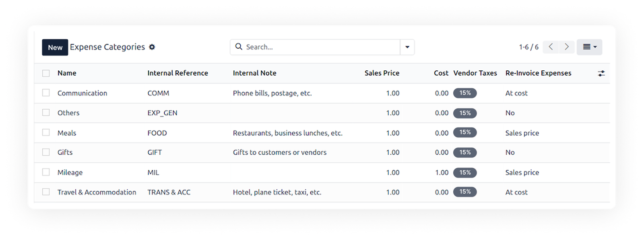This screenshot has height=239, width=644.
Task: Go to the next page arrow
Action: (x=566, y=47)
